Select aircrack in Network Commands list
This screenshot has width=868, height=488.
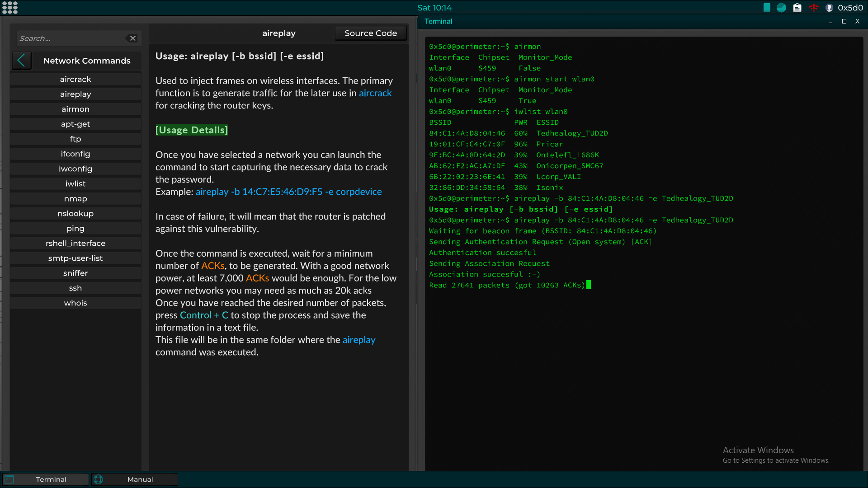pos(75,79)
